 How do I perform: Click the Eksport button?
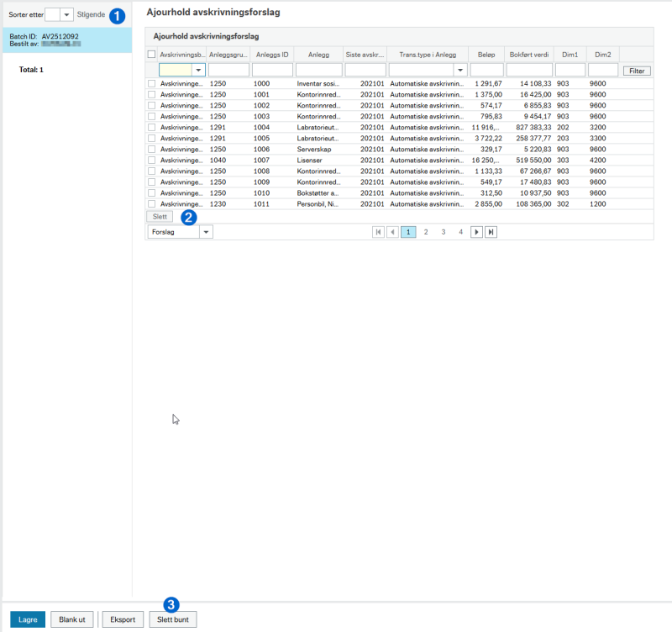click(x=123, y=619)
